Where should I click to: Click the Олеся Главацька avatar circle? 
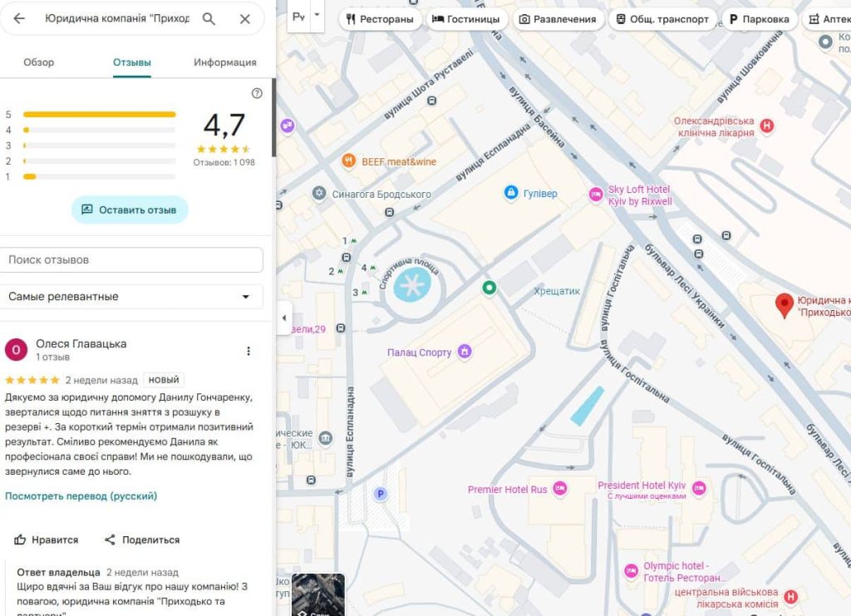17,349
